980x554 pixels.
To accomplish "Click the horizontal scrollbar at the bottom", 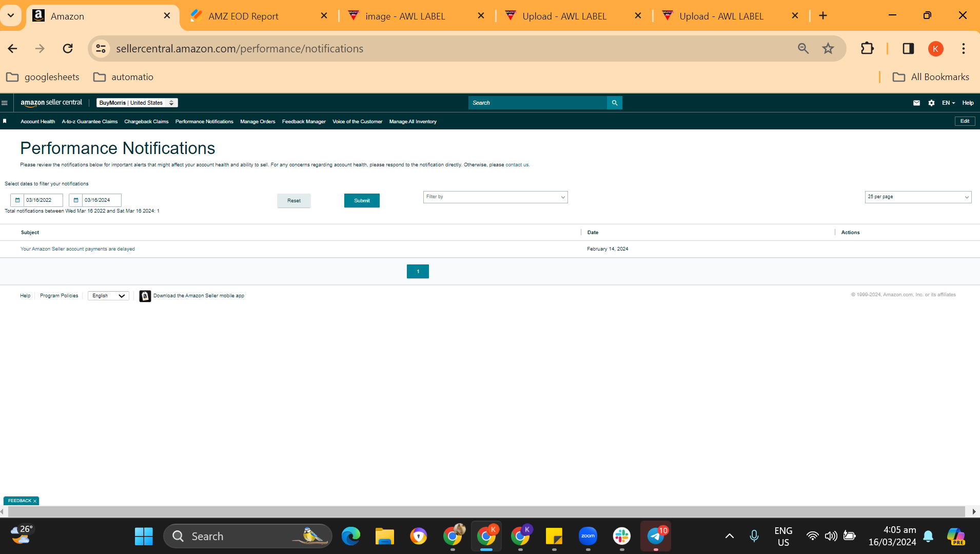I will tap(486, 512).
